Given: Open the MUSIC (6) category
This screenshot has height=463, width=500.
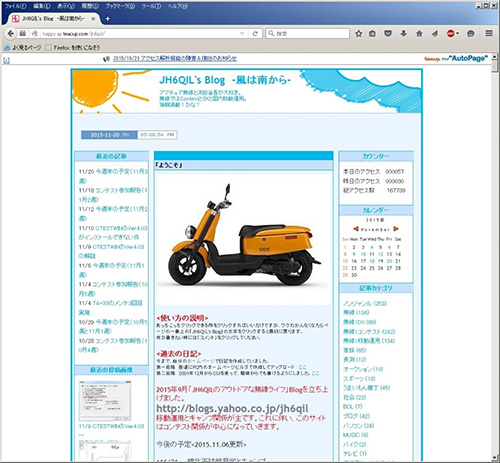Looking at the screenshot, I should tap(355, 435).
